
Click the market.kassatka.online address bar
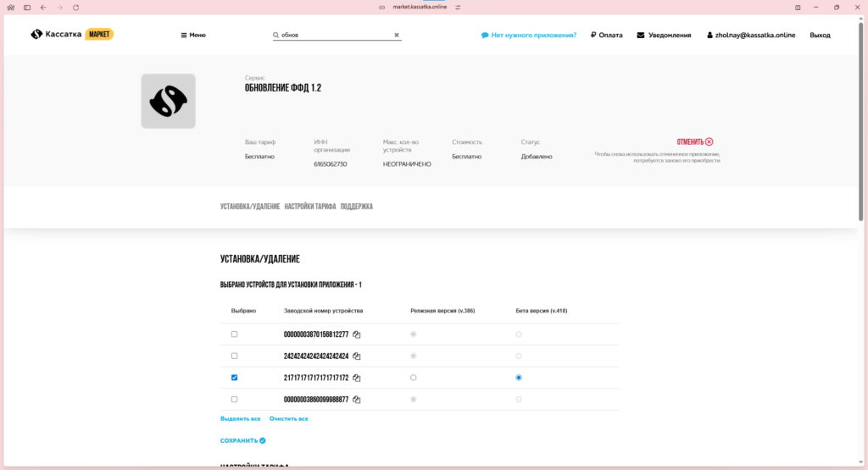(420, 7)
